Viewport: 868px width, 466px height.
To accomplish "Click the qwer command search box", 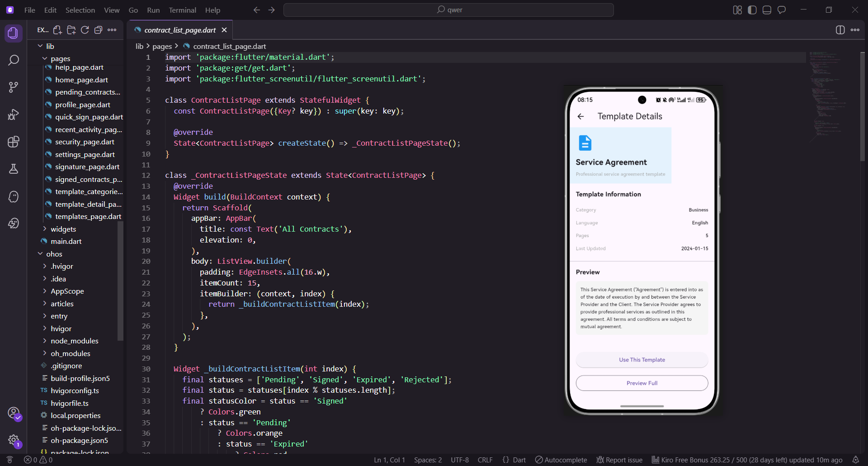I will (448, 10).
